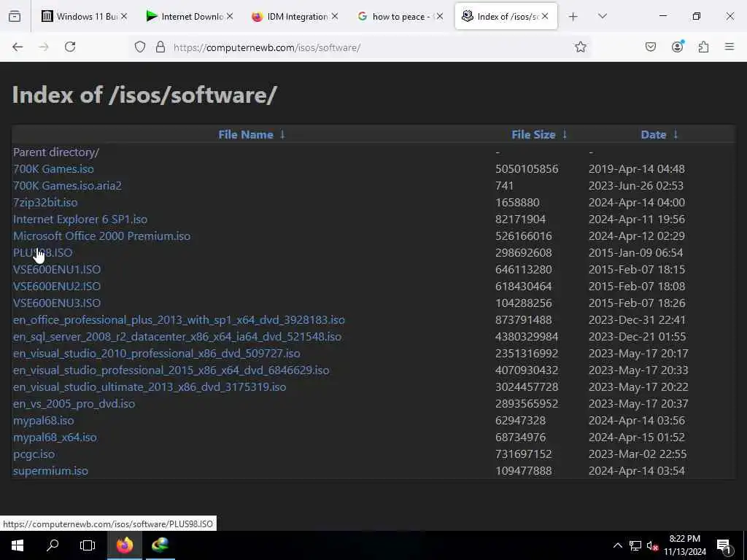Viewport: 747px width, 560px height.
Task: Click the Internet Download Manager taskbar icon
Action: coord(160,545)
